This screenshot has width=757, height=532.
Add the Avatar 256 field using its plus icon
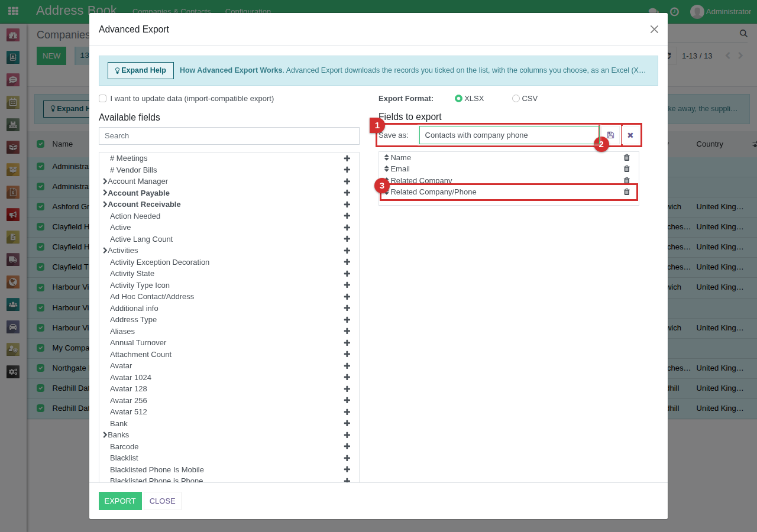pos(347,401)
